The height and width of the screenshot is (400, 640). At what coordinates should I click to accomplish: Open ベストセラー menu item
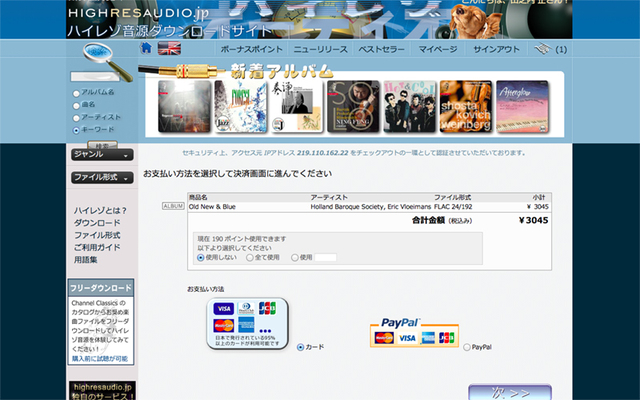click(x=381, y=49)
